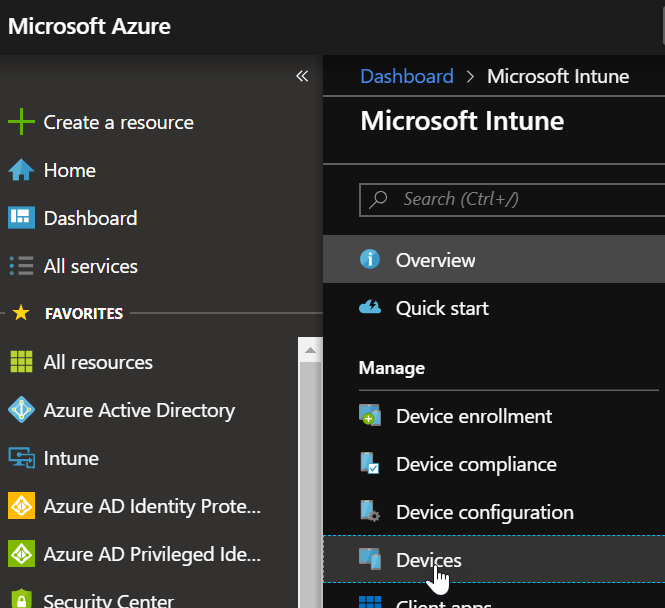Image resolution: width=665 pixels, height=608 pixels.
Task: Click the All services list icon
Action: [x=21, y=266]
